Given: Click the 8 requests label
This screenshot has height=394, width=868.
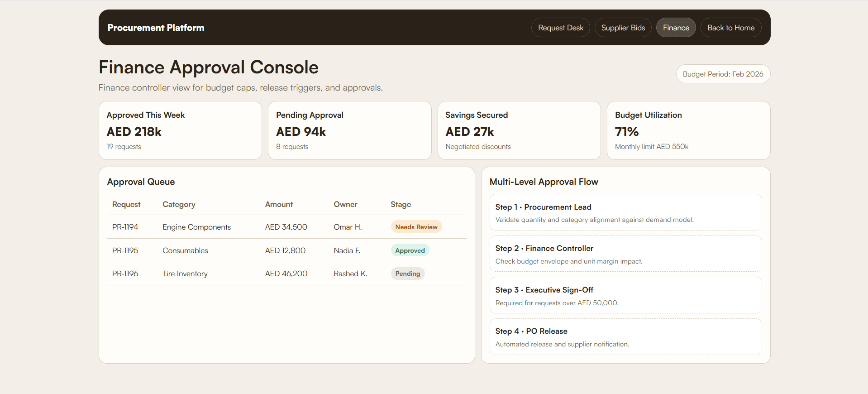Looking at the screenshot, I should (292, 147).
